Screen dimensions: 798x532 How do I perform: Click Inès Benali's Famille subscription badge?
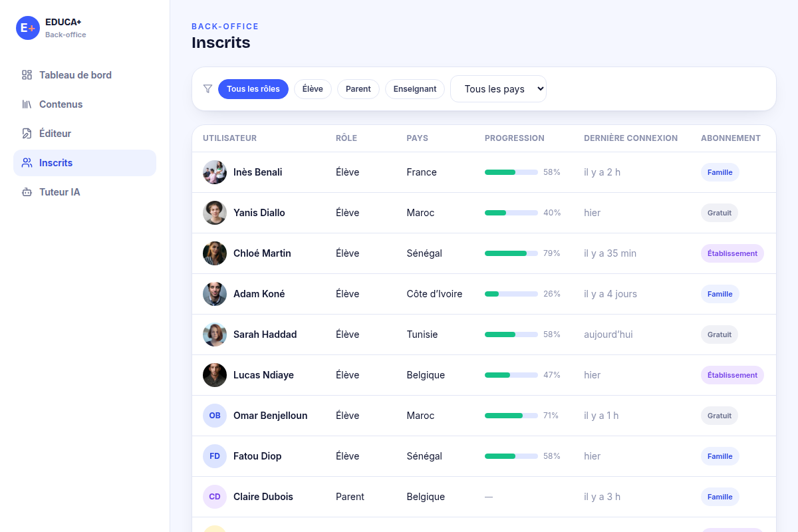click(720, 172)
